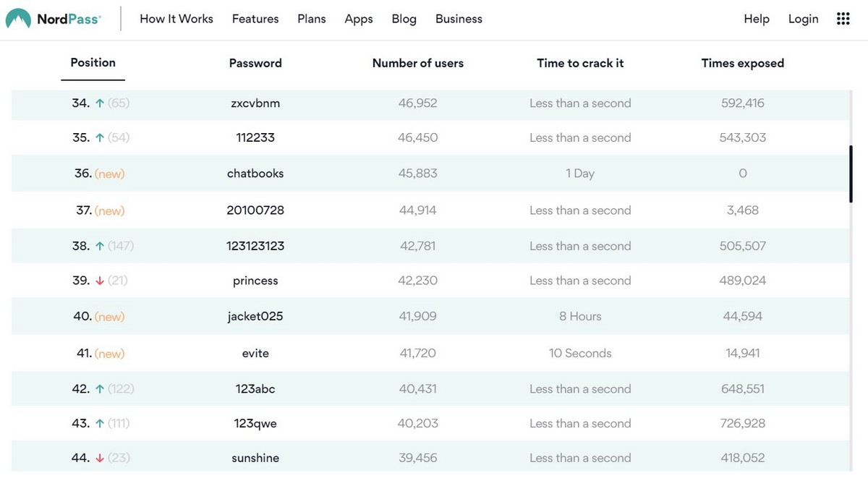
Task: Click the up arrow on row 42
Action: (99, 389)
